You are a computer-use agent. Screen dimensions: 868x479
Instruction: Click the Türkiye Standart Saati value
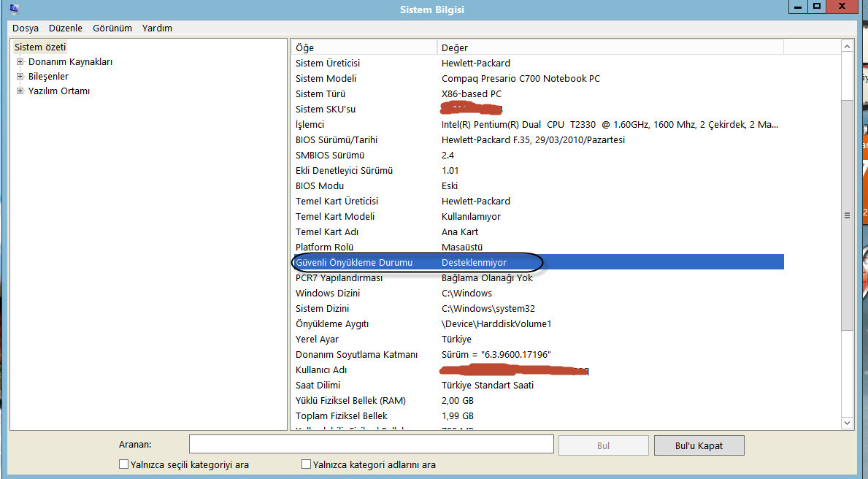pyautogui.click(x=488, y=385)
